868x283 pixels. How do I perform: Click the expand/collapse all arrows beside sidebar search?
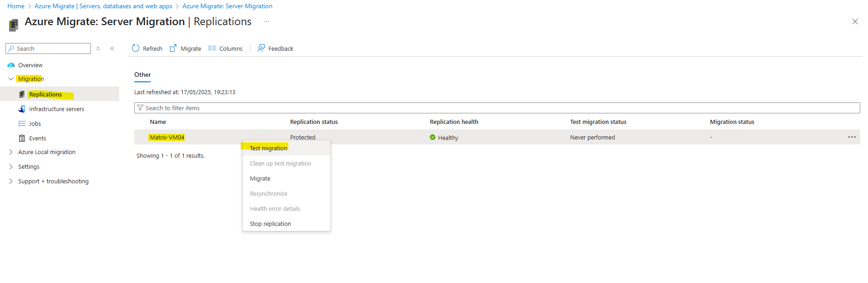coord(98,48)
